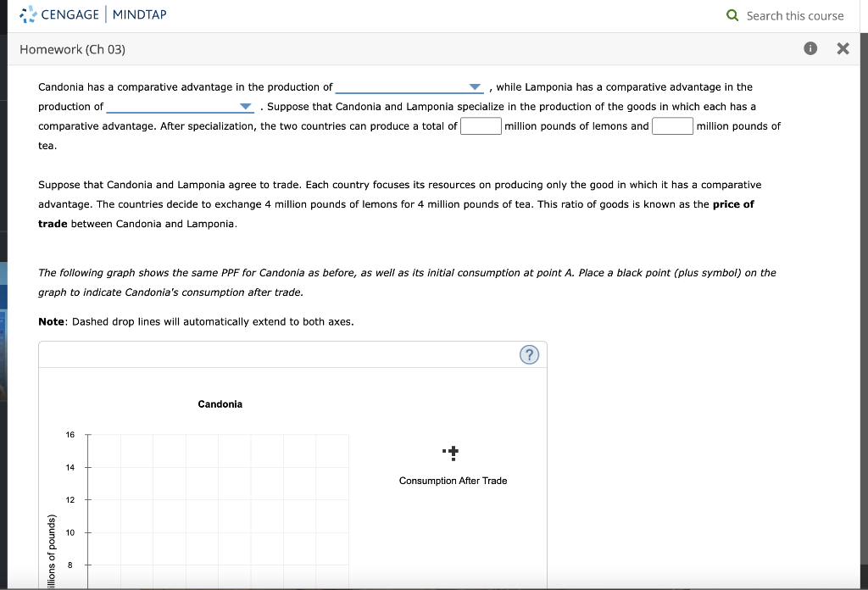Click the 16 tick label on the y-axis
This screenshot has width=868, height=590.
(69, 435)
